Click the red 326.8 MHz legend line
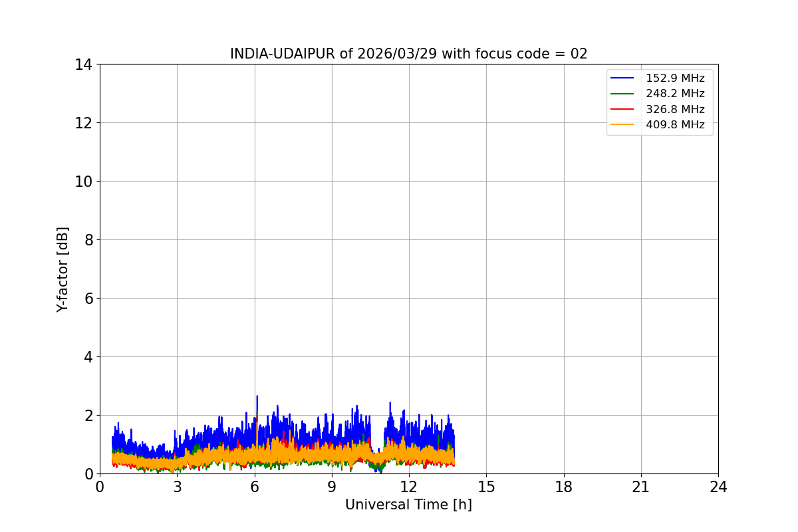 622,109
